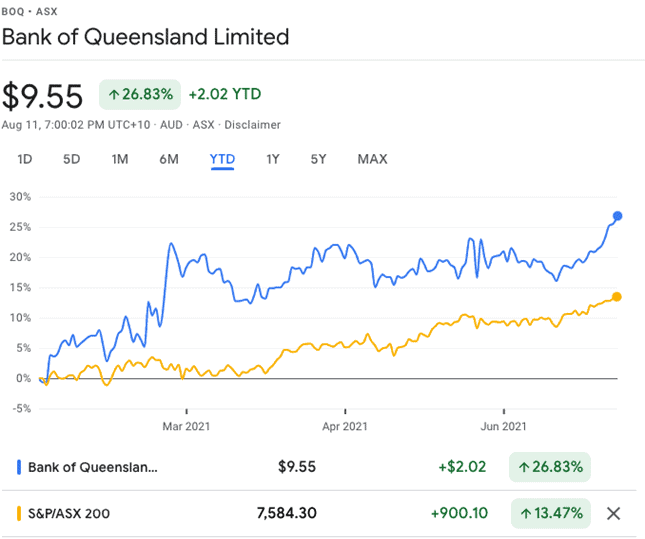Image resolution: width=645 pixels, height=539 pixels.
Task: Open the Disclaimer link
Action: click(x=252, y=125)
